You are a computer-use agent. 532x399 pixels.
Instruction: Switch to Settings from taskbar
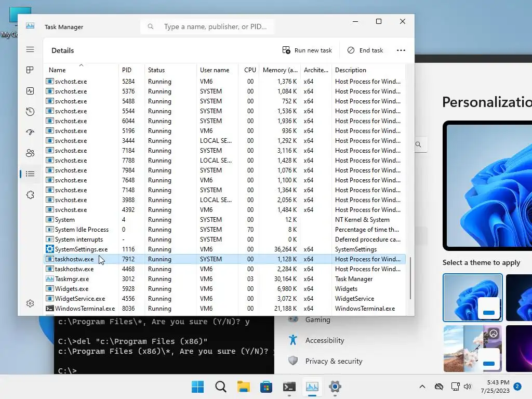[x=335, y=387]
